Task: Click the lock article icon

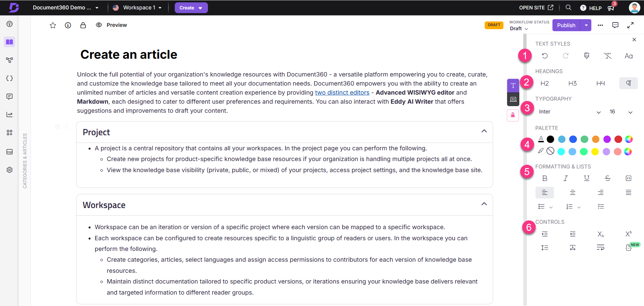Action: [83, 25]
